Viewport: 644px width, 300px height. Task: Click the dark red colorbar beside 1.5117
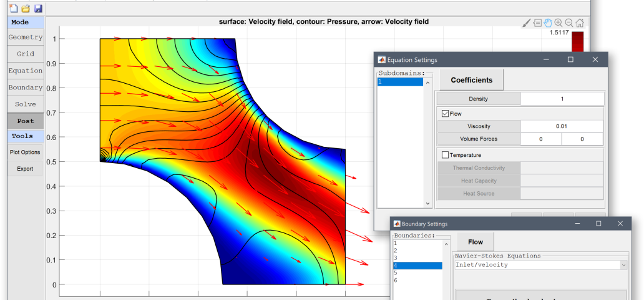(577, 42)
